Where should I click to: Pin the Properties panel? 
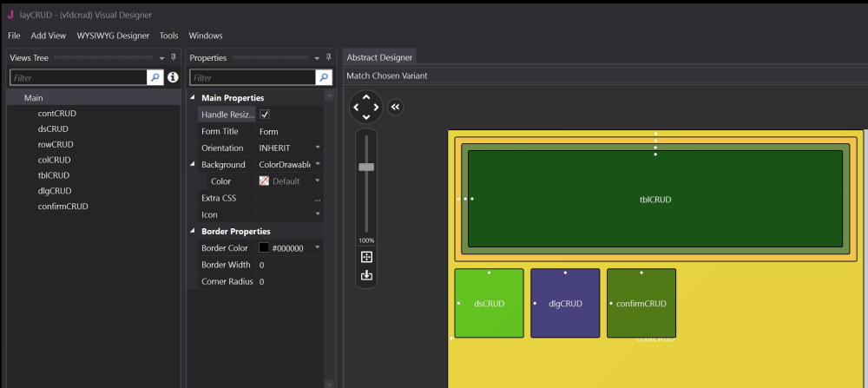tap(330, 57)
